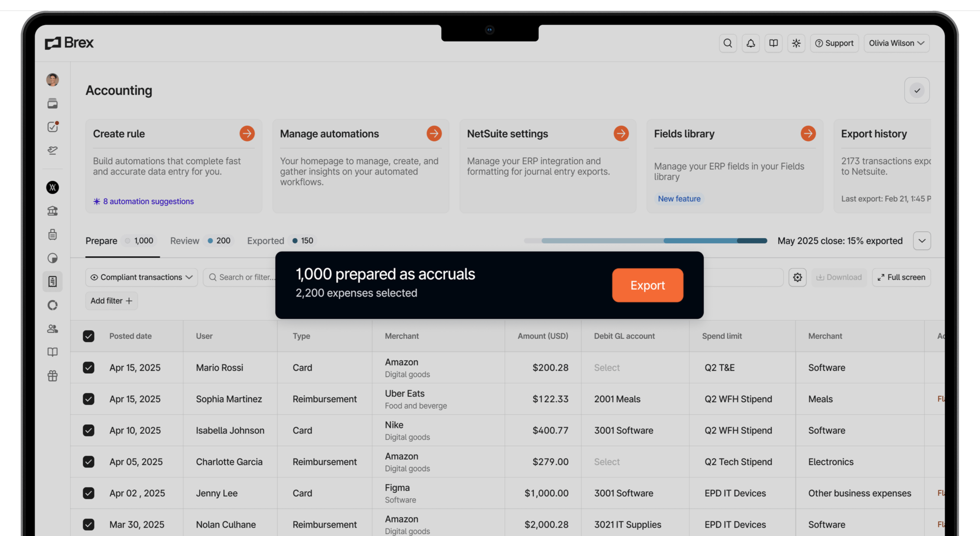Uncheck Jenny Lee's Figma card expense
The height and width of the screenshot is (536, 980).
pos(89,493)
